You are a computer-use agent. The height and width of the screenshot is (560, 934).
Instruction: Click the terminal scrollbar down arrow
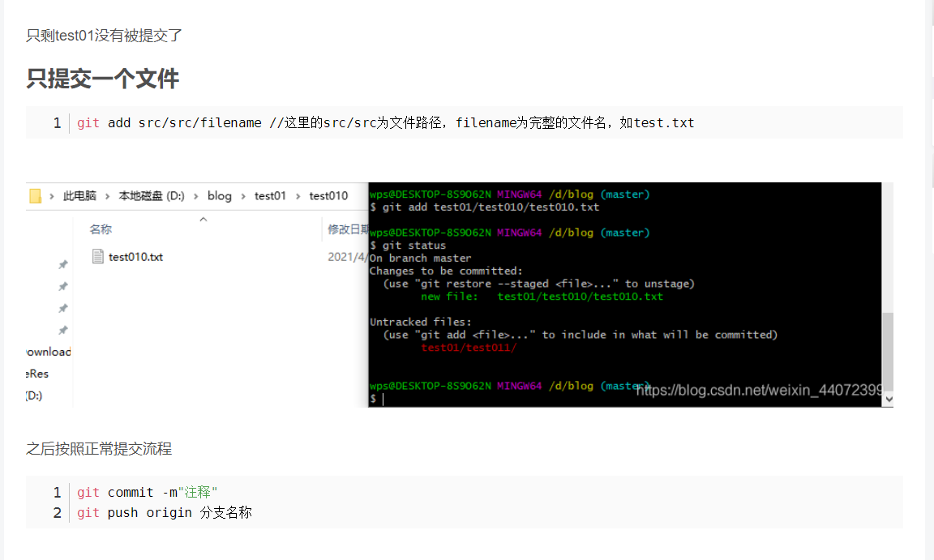point(889,400)
